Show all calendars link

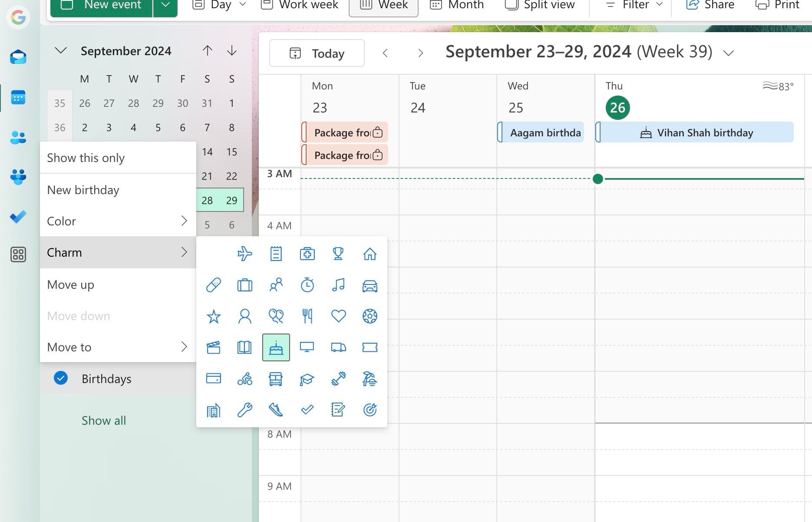click(104, 420)
